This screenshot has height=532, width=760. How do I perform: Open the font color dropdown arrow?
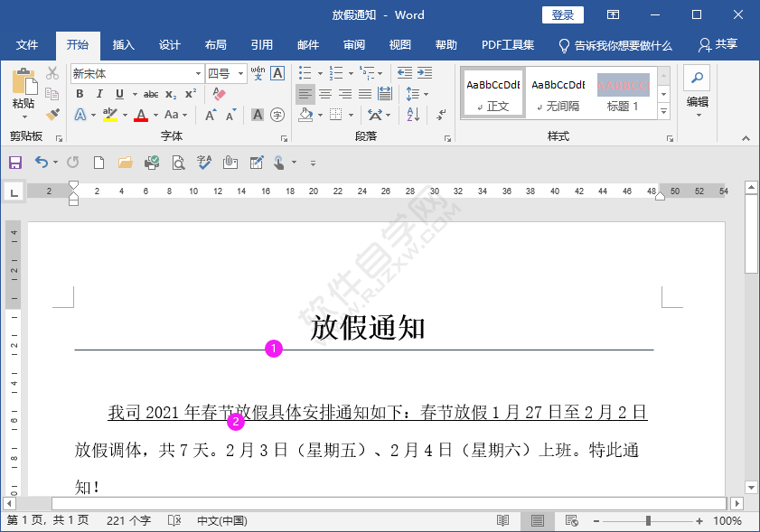pos(155,114)
